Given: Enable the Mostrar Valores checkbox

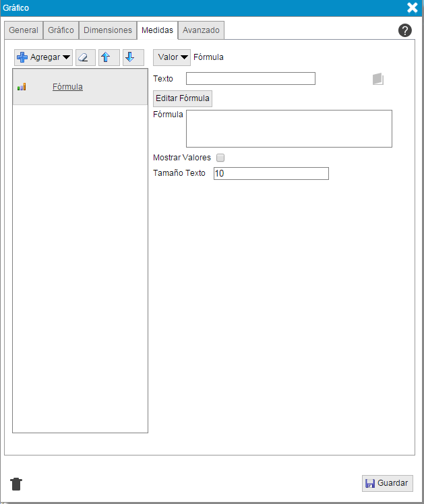Looking at the screenshot, I should coord(220,158).
